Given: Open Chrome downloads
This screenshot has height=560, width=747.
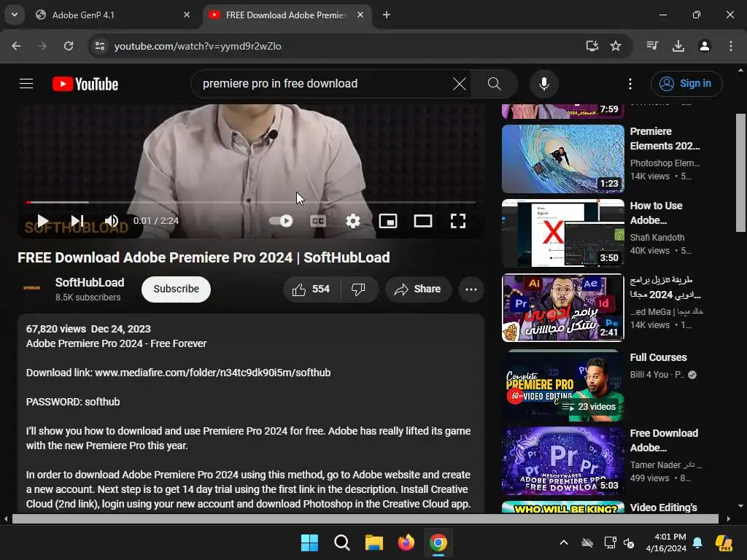Looking at the screenshot, I should (678, 46).
